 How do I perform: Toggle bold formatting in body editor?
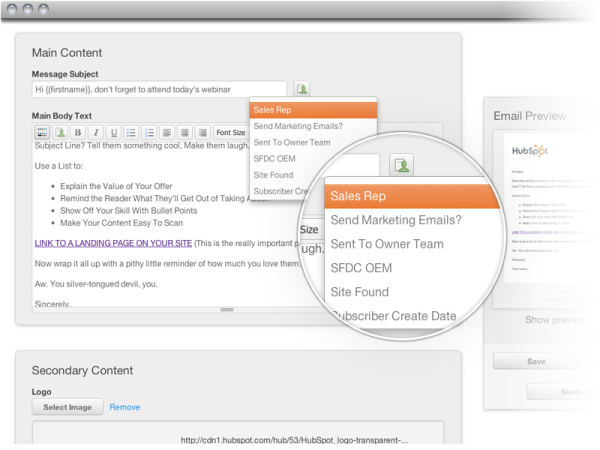[x=77, y=132]
